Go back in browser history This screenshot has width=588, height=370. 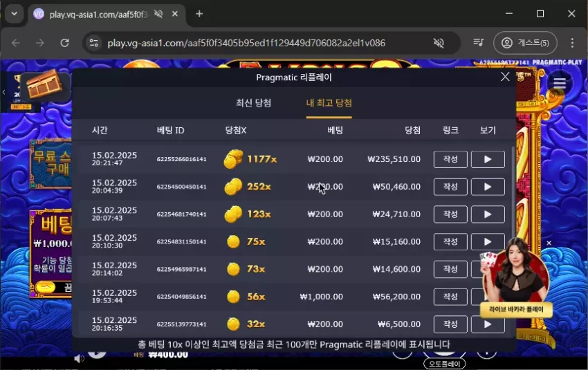(16, 43)
